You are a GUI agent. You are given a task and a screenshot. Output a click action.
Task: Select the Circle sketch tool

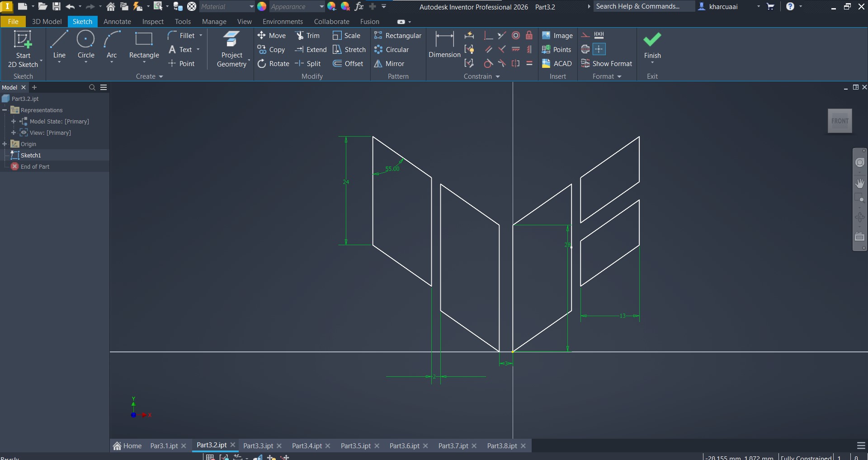tap(86, 45)
